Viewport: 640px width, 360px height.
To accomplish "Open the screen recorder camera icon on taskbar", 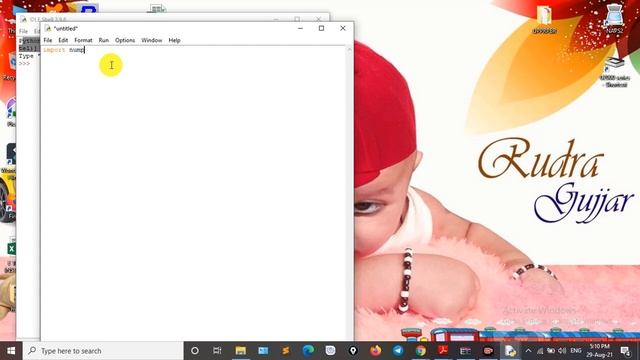I will click(x=488, y=351).
